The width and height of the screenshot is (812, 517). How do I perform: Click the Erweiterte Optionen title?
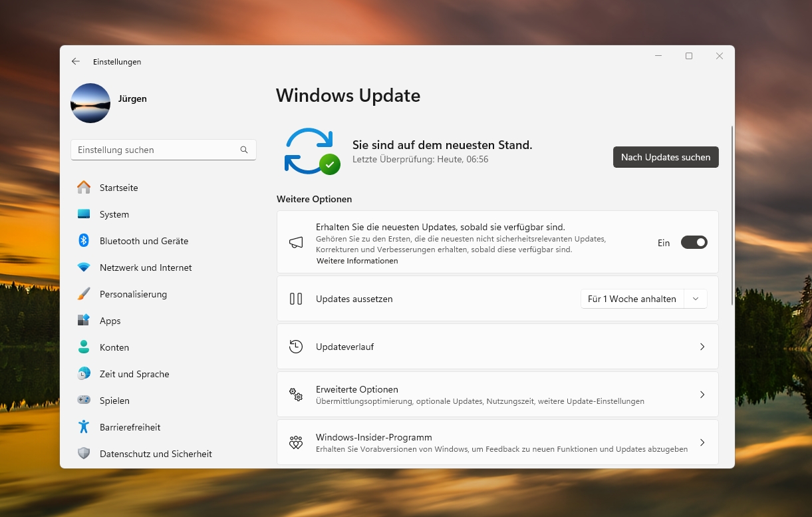[357, 389]
